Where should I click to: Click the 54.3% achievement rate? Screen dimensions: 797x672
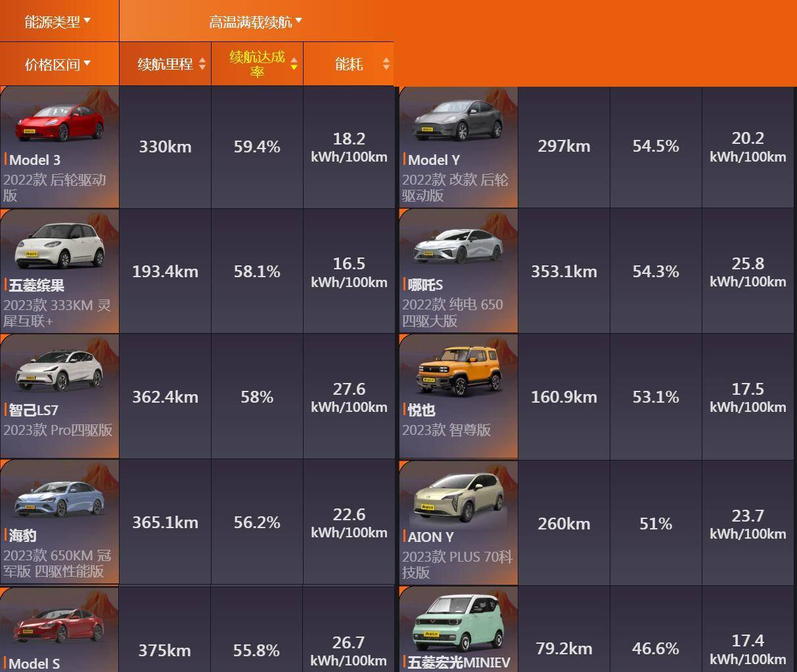(656, 271)
